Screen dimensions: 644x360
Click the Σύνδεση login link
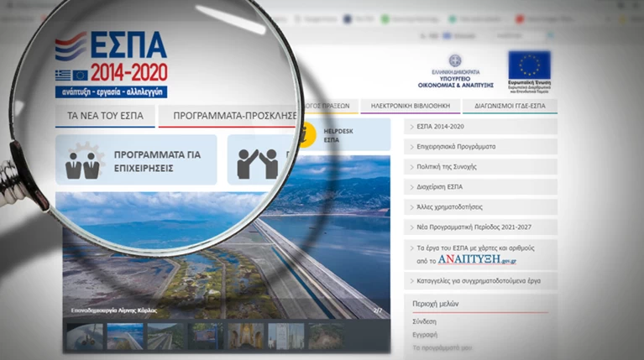(x=424, y=322)
